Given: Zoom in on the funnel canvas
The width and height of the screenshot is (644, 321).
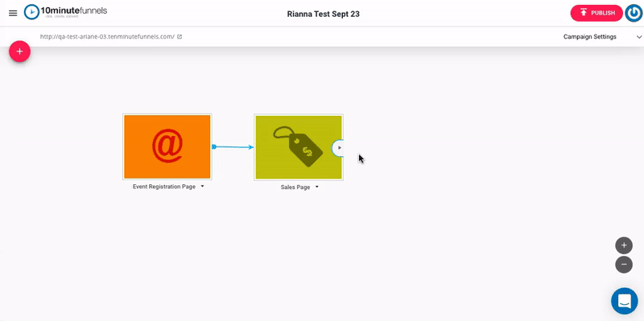Looking at the screenshot, I should point(624,245).
